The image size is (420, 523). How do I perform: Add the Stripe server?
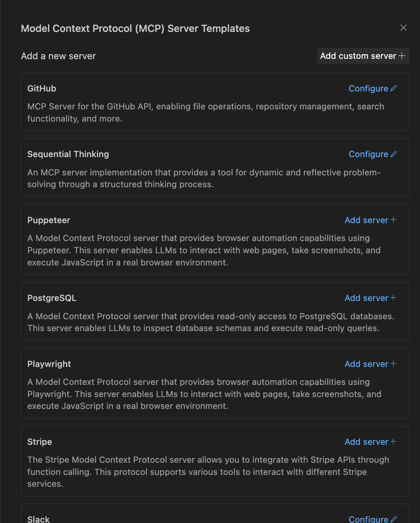(366, 442)
